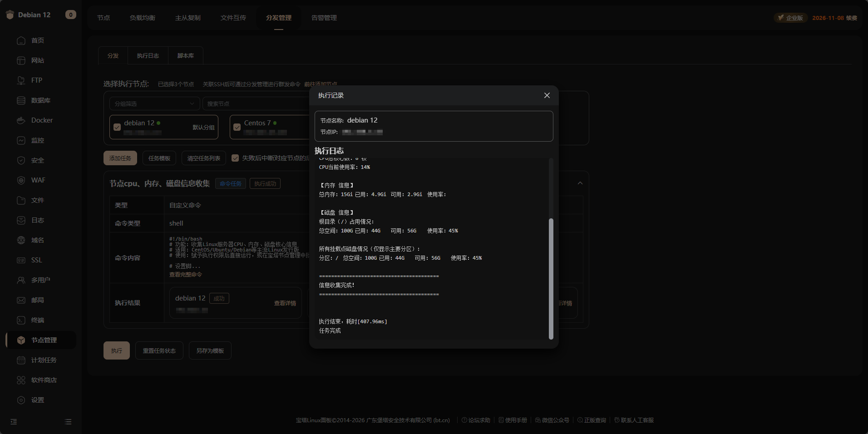
Task: Open the settings icon in sidebar
Action: point(21,400)
